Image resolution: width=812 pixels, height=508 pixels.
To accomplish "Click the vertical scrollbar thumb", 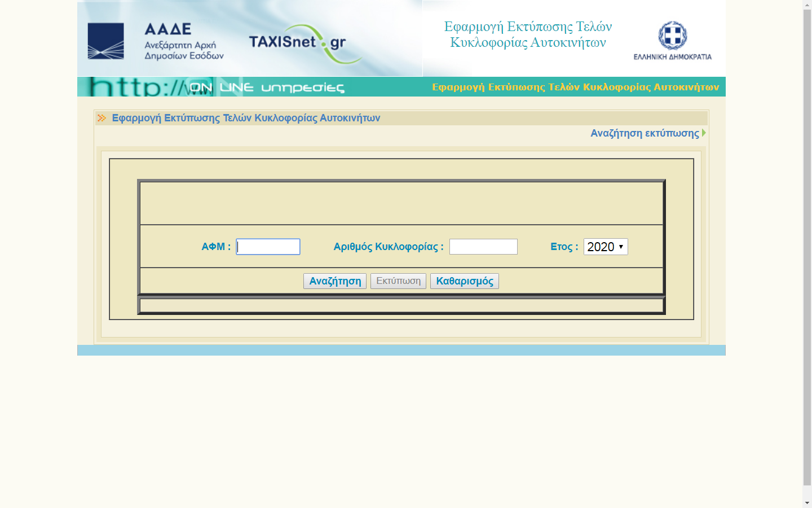I will click(807, 243).
